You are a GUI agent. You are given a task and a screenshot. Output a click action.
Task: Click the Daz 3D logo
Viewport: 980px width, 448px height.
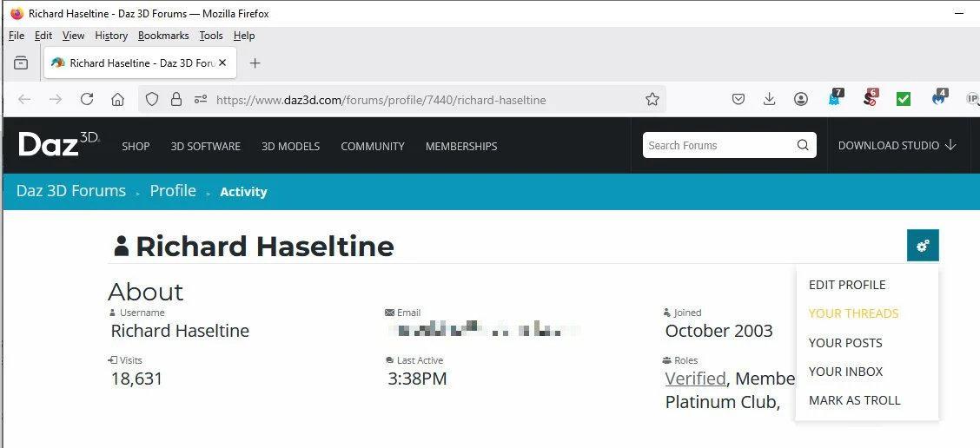point(59,145)
